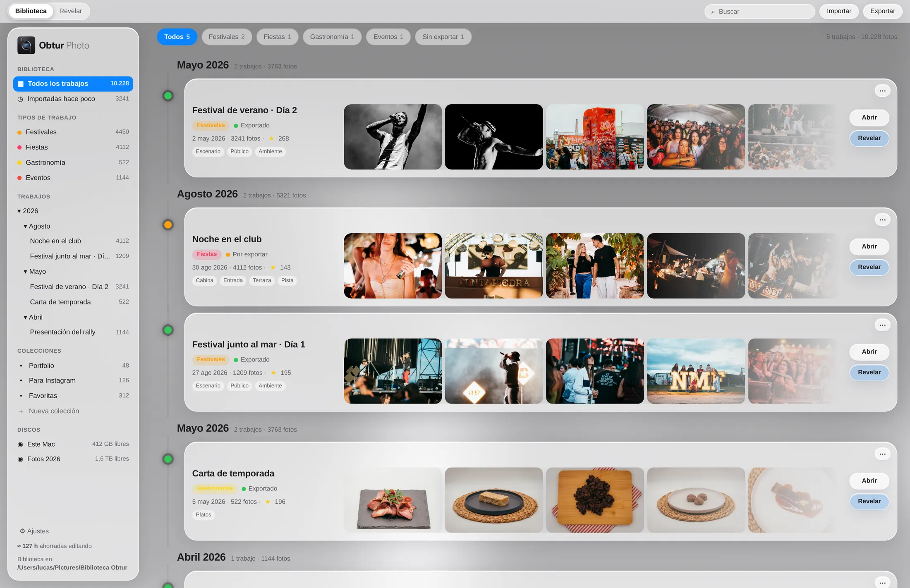The image size is (910, 588).
Task: Select the NMF letters thumbnail in Festival junto al mar
Action: [x=696, y=371]
